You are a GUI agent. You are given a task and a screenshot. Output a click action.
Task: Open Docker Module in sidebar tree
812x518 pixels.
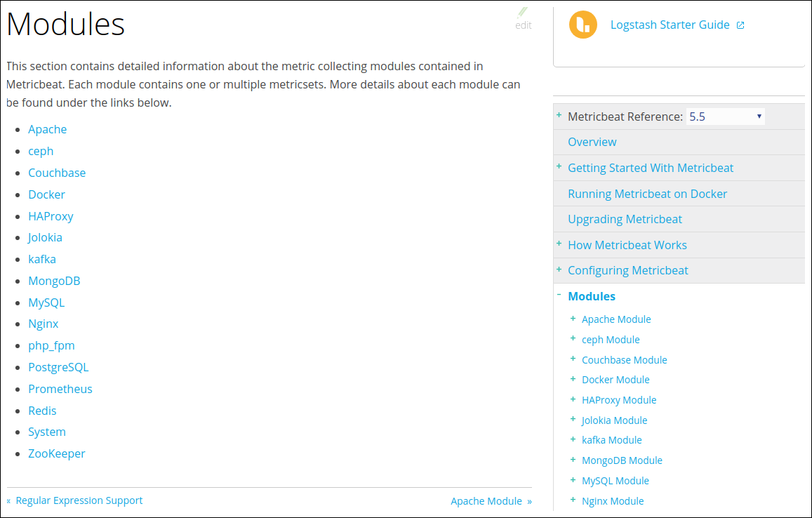[615, 380]
